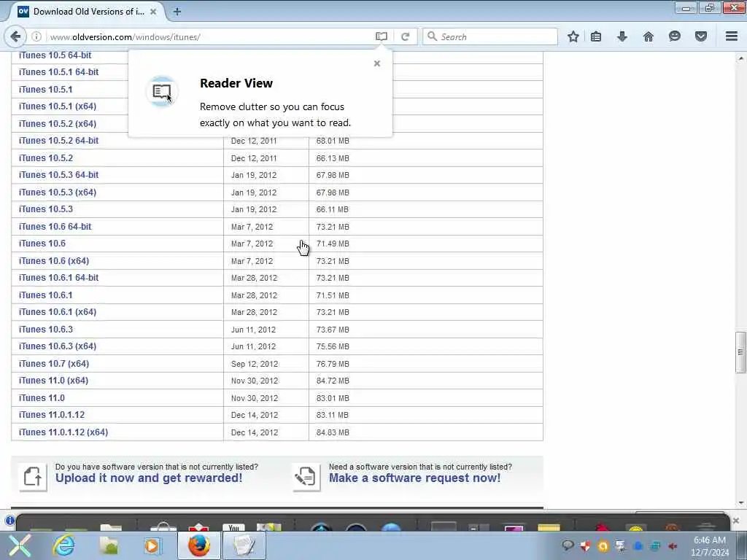Open the iTunes 11.0 link

(42, 398)
